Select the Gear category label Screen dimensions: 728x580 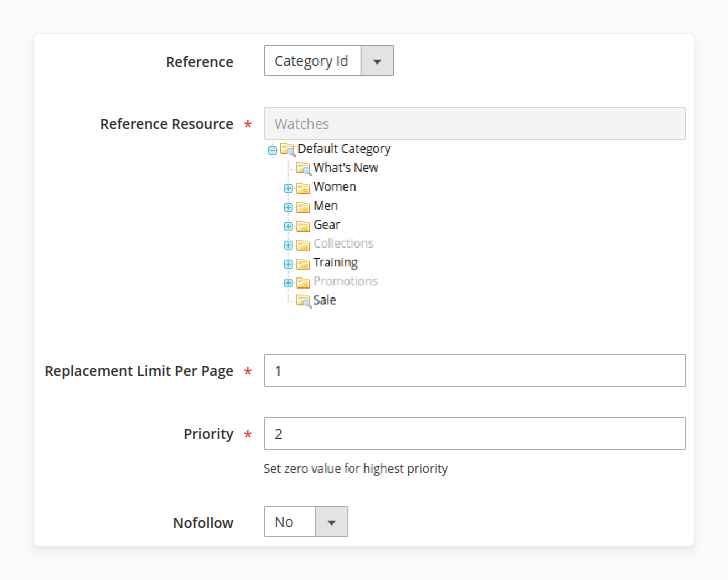point(327,224)
